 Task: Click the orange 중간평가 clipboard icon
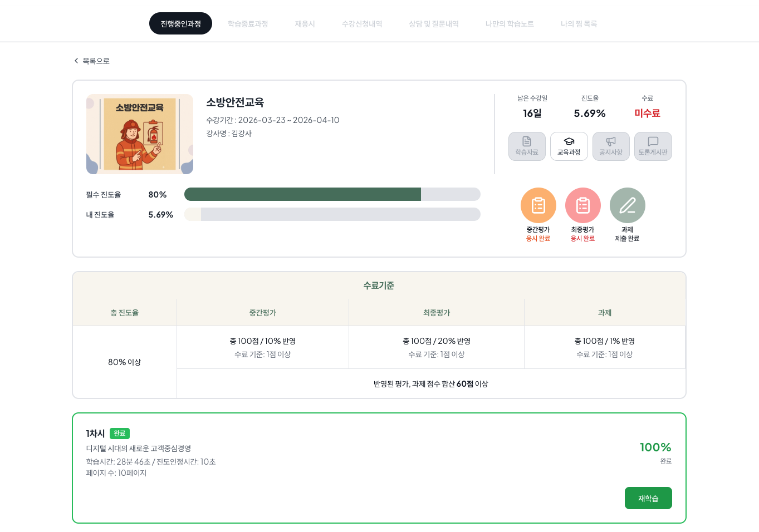pyautogui.click(x=538, y=205)
